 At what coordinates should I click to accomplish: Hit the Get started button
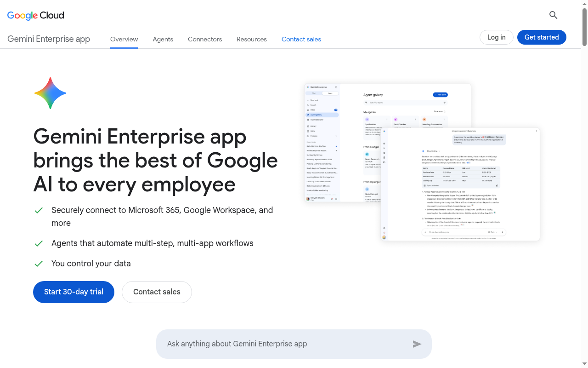pos(542,37)
